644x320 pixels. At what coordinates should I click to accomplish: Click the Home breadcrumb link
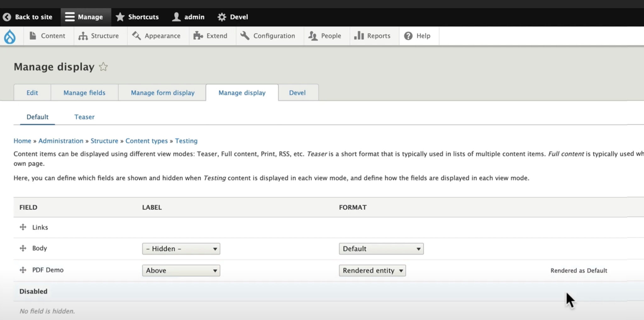tap(22, 141)
